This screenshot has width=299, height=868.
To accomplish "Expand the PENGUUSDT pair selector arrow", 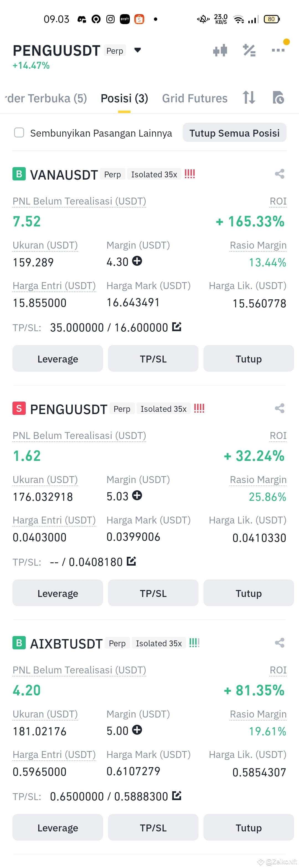I will click(137, 50).
